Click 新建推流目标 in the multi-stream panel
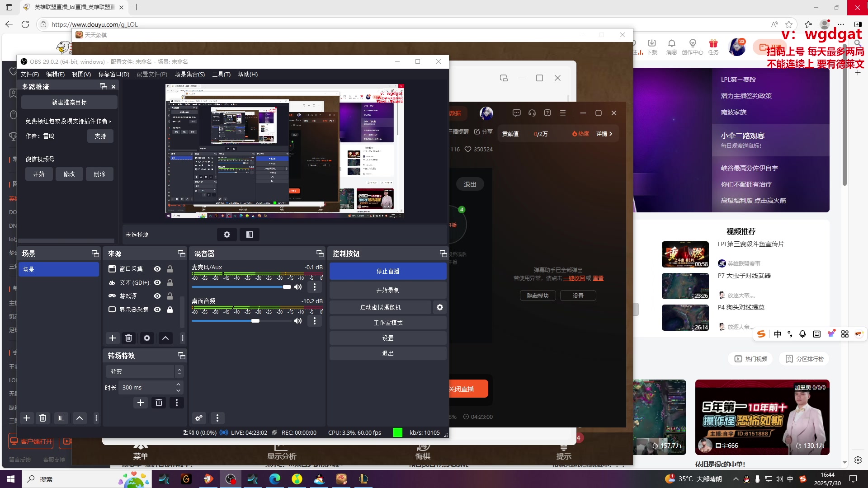Screen dimensions: 868x488 tap(69, 102)
